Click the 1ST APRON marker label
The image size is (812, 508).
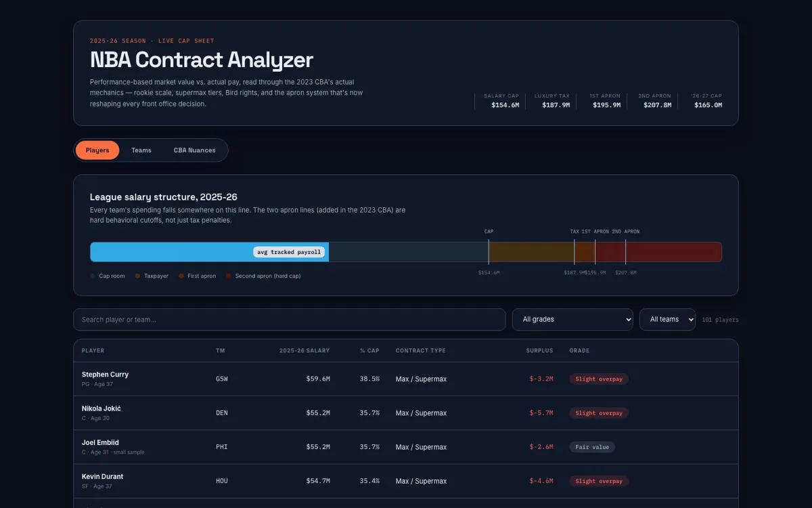click(x=595, y=232)
